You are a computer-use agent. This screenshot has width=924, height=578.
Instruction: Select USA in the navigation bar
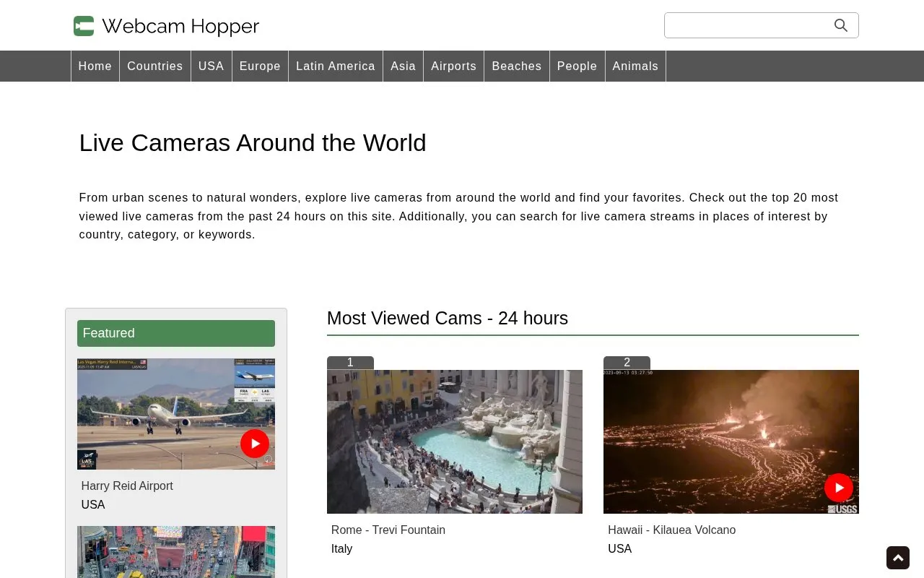(x=212, y=66)
